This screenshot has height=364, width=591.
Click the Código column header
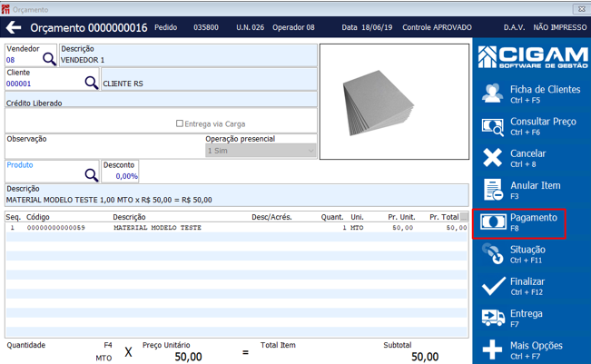tap(38, 217)
